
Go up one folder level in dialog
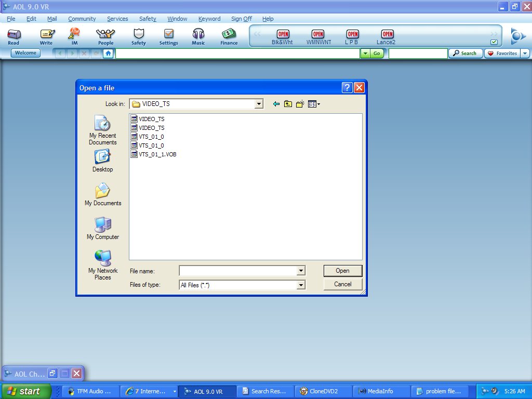(288, 104)
